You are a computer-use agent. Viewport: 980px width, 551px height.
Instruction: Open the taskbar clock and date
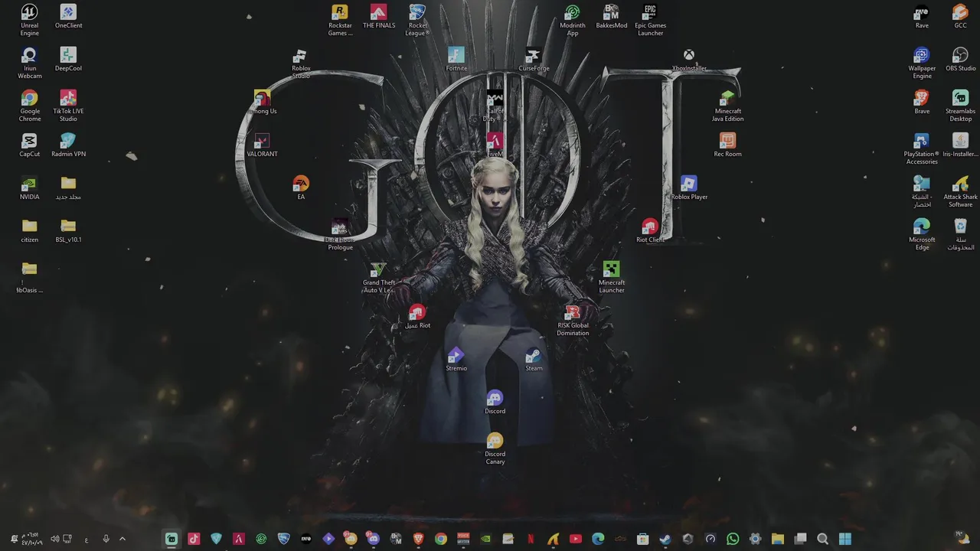point(31,539)
